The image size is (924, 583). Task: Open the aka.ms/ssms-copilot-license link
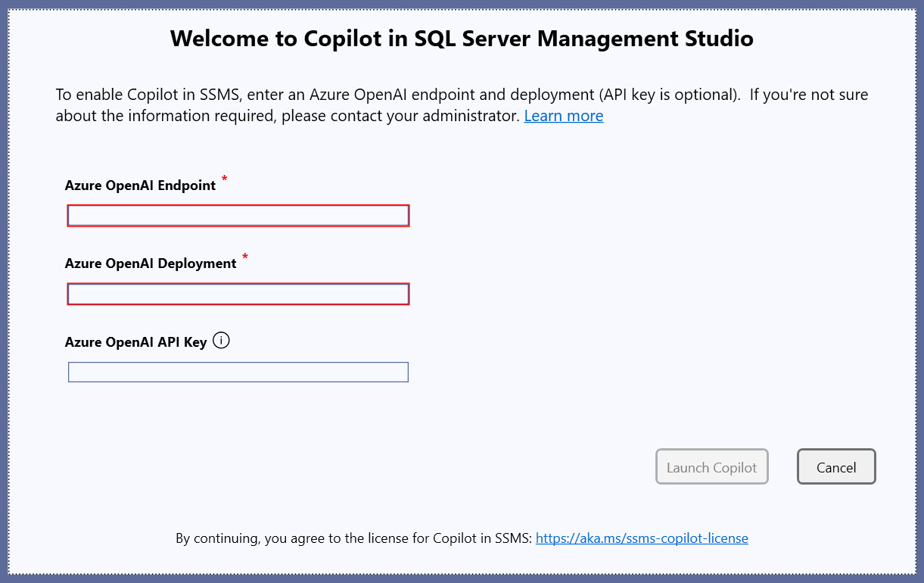(x=642, y=538)
